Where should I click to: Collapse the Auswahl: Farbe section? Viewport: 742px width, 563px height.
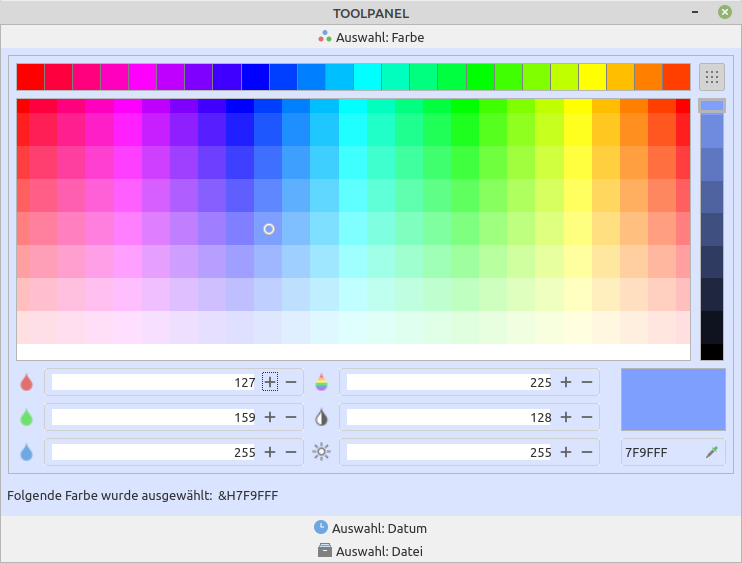coord(370,37)
